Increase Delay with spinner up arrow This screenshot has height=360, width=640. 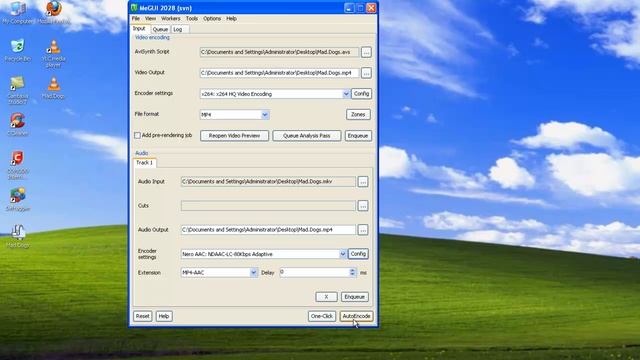click(353, 270)
